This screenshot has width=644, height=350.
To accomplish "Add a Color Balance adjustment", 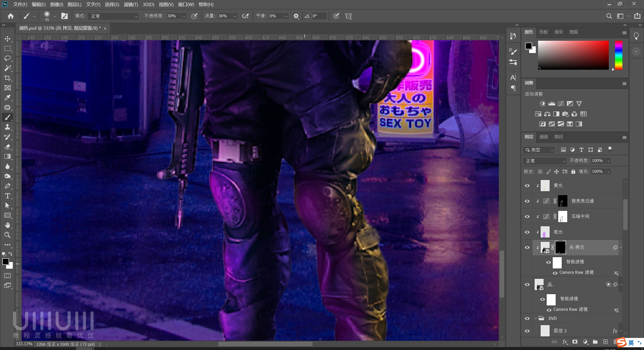I will tap(547, 114).
